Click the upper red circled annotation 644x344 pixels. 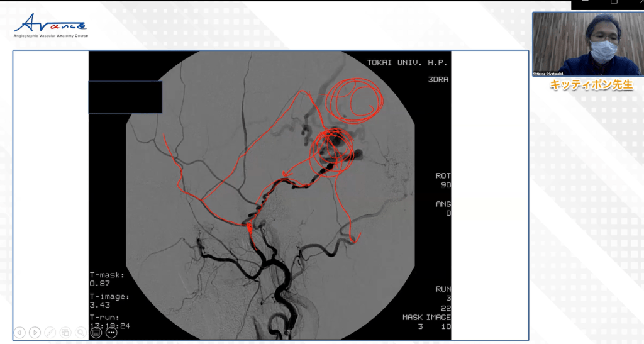pyautogui.click(x=353, y=99)
